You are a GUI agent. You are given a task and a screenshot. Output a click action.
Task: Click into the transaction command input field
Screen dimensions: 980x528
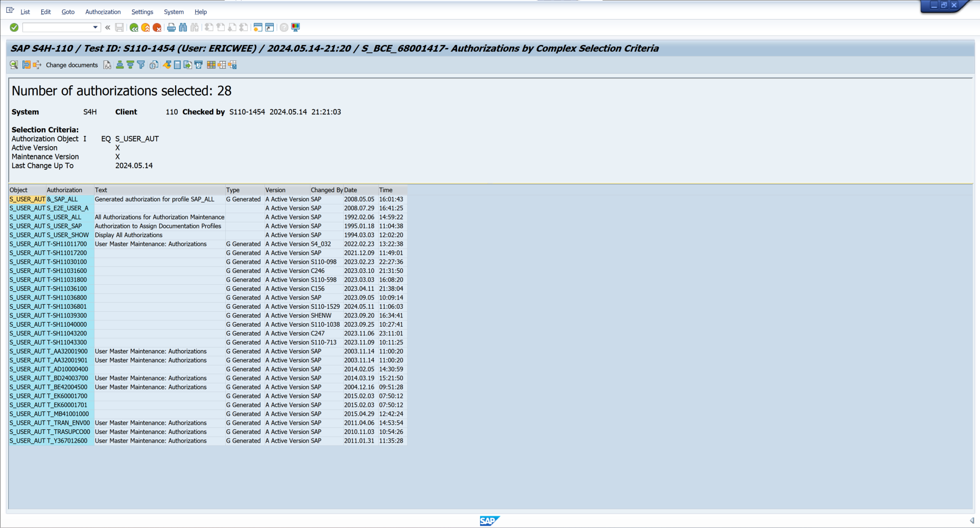point(57,28)
